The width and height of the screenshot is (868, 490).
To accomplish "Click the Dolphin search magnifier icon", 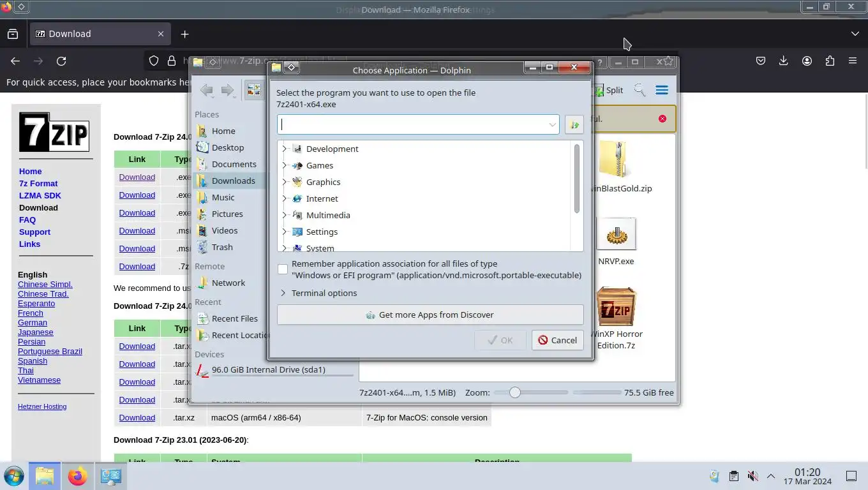I will tap(640, 90).
